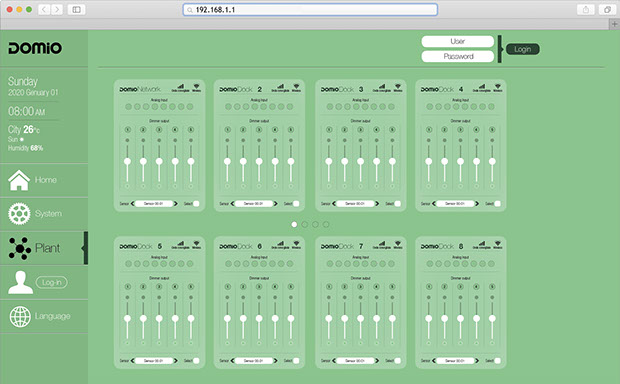This screenshot has height=384, width=620.
Task: Click the Domio logo
Action: click(x=35, y=48)
